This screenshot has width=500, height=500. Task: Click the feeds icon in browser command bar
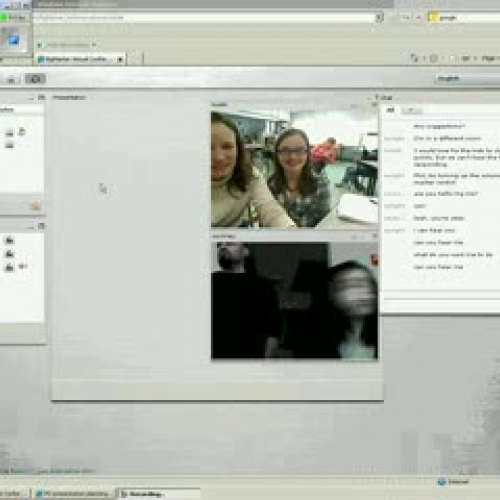click(x=434, y=58)
